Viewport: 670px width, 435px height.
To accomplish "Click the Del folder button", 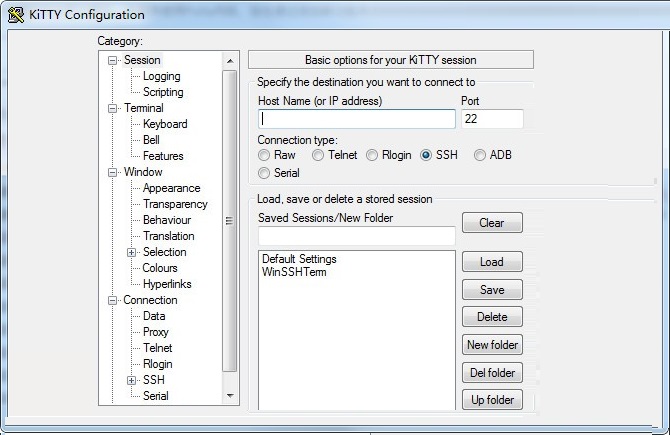I will click(x=492, y=373).
